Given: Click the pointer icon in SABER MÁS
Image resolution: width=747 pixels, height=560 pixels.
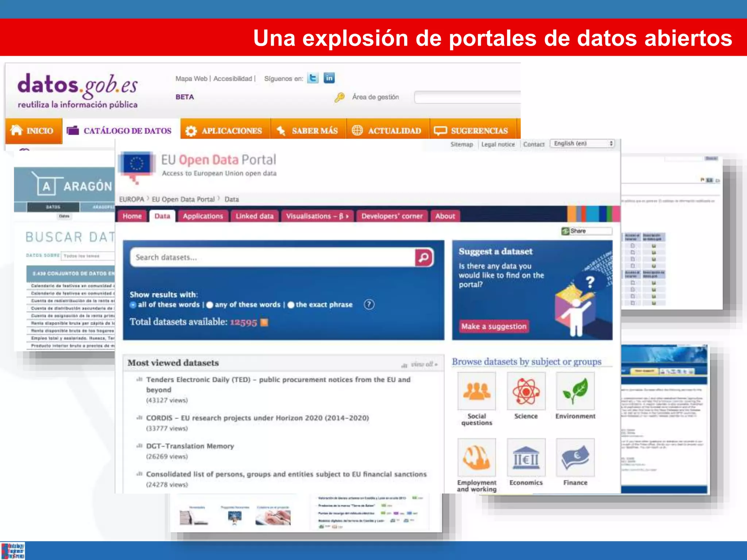Looking at the screenshot, I should pos(280,131).
